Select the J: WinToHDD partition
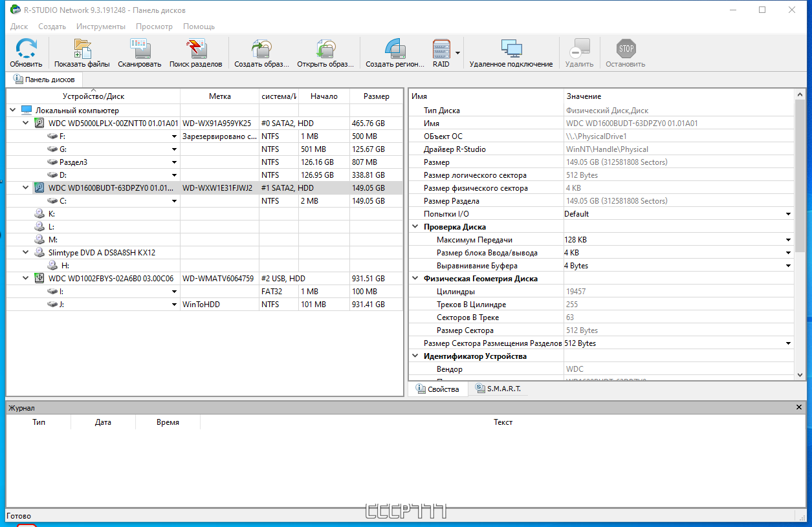The width and height of the screenshot is (812, 527). [x=62, y=305]
